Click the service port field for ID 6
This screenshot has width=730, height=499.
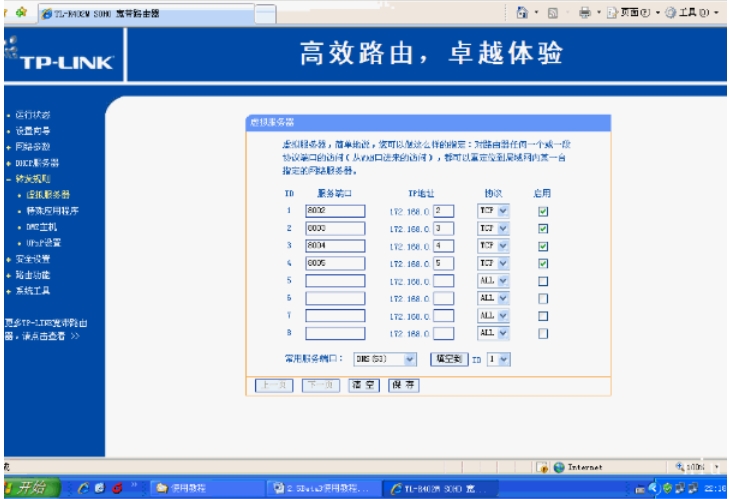335,298
